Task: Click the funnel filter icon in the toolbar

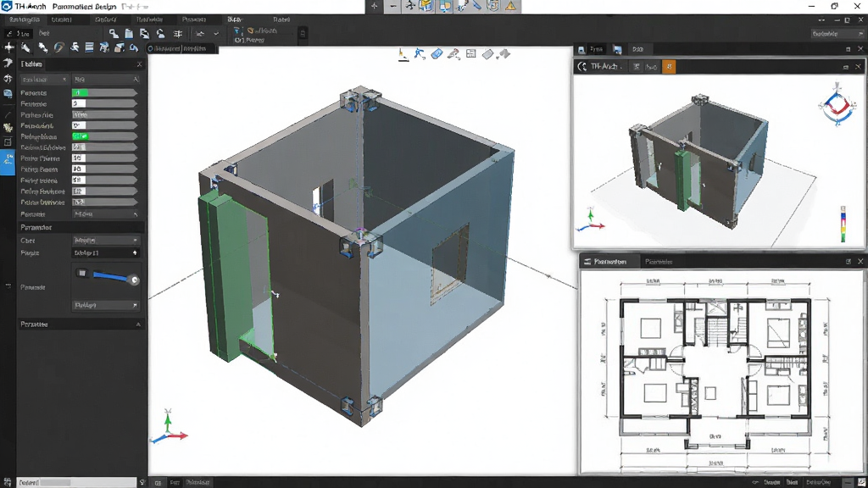Action: point(237,31)
